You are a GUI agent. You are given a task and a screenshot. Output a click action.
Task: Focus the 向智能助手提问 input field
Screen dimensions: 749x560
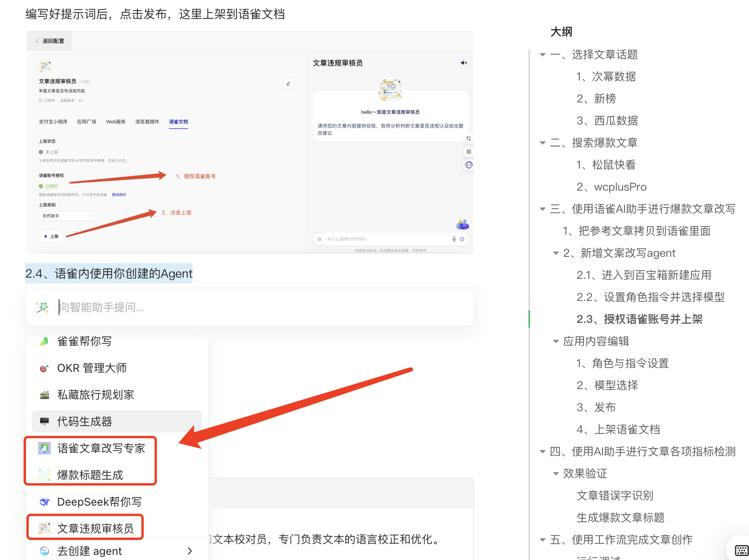[250, 307]
